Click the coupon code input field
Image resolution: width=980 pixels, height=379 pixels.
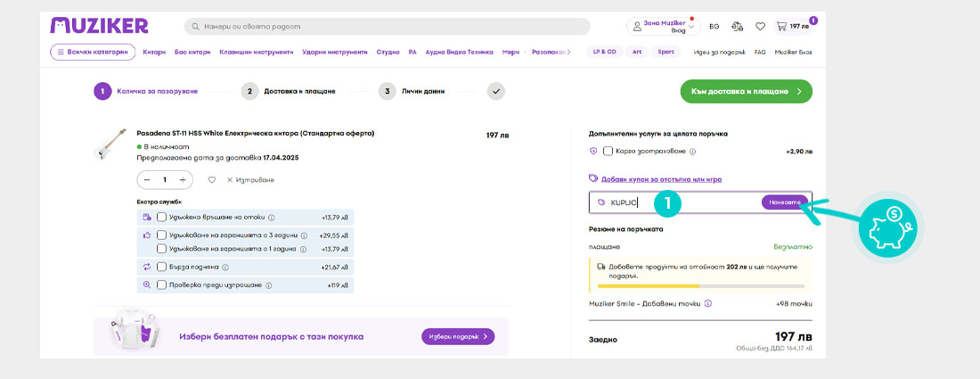point(677,202)
